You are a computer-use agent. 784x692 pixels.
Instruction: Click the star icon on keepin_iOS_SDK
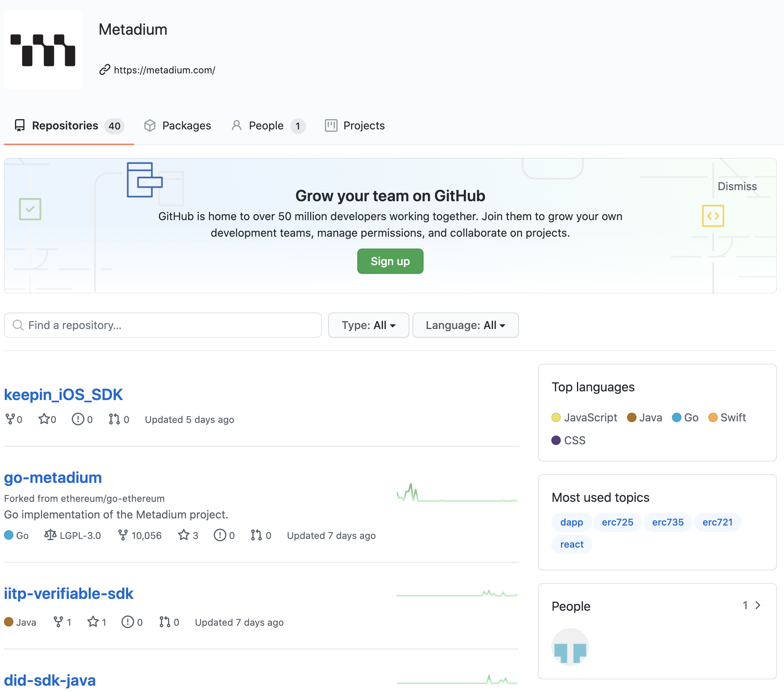44,419
